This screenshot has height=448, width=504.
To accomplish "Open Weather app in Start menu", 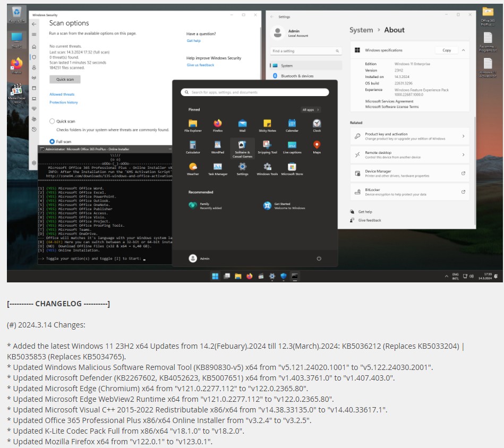I will (193, 169).
